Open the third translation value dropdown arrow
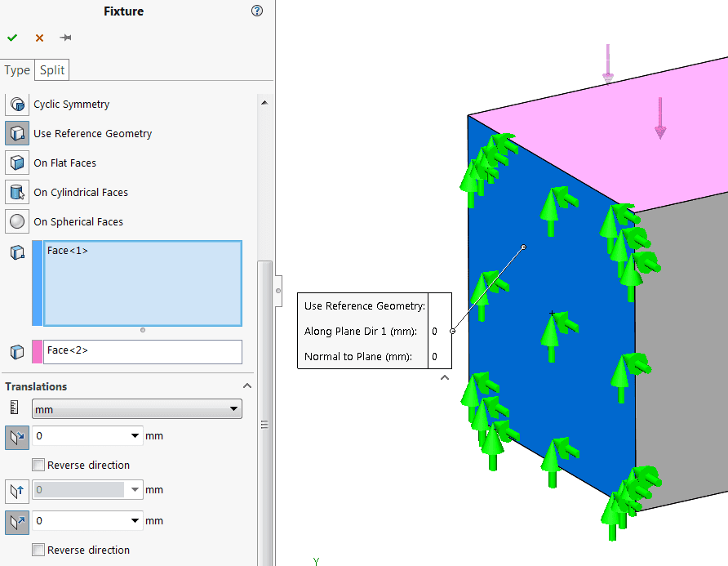This screenshot has height=566, width=728. point(135,520)
